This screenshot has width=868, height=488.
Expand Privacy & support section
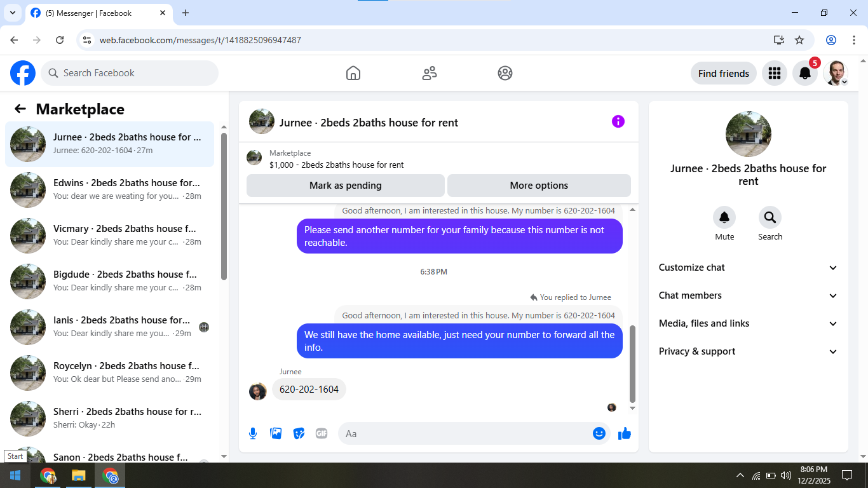pyautogui.click(x=749, y=351)
